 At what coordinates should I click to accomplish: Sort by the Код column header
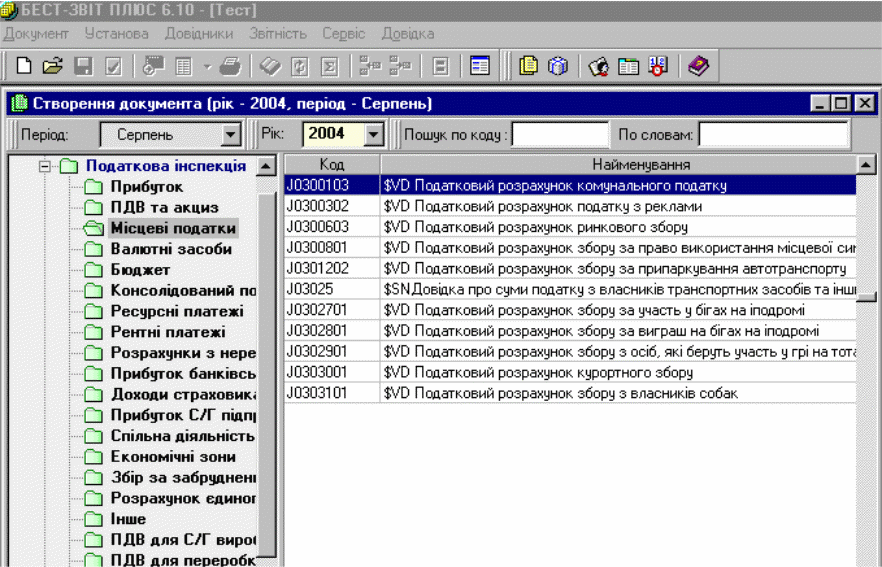tap(332, 164)
